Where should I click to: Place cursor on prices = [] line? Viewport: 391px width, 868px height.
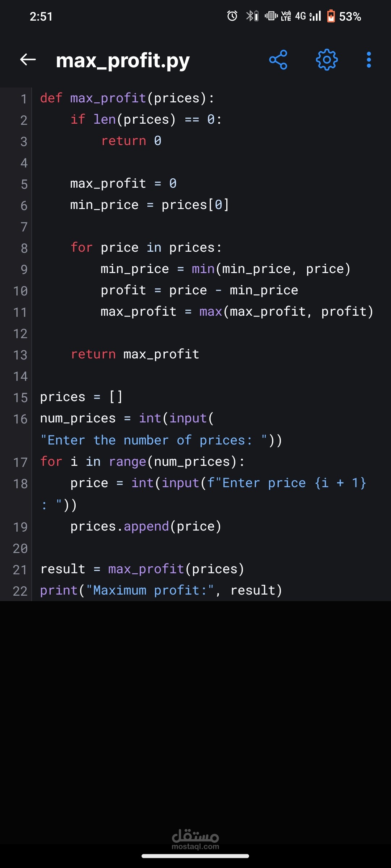pyautogui.click(x=81, y=396)
